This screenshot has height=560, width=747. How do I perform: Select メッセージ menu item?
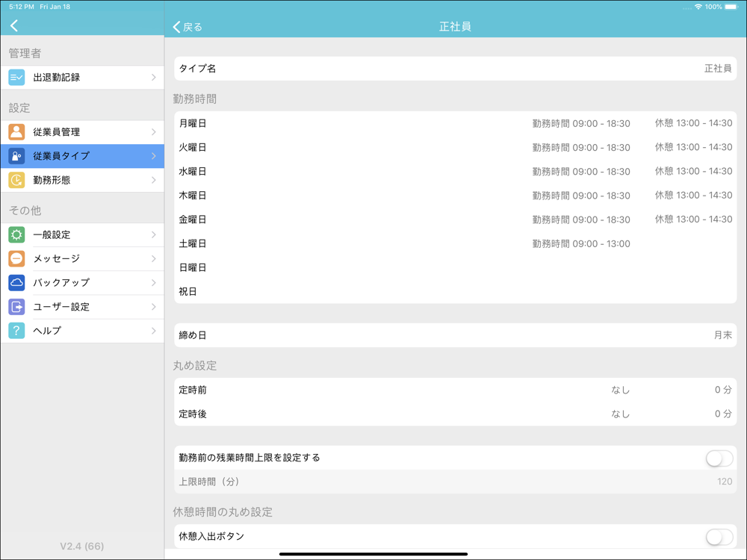pyautogui.click(x=82, y=258)
